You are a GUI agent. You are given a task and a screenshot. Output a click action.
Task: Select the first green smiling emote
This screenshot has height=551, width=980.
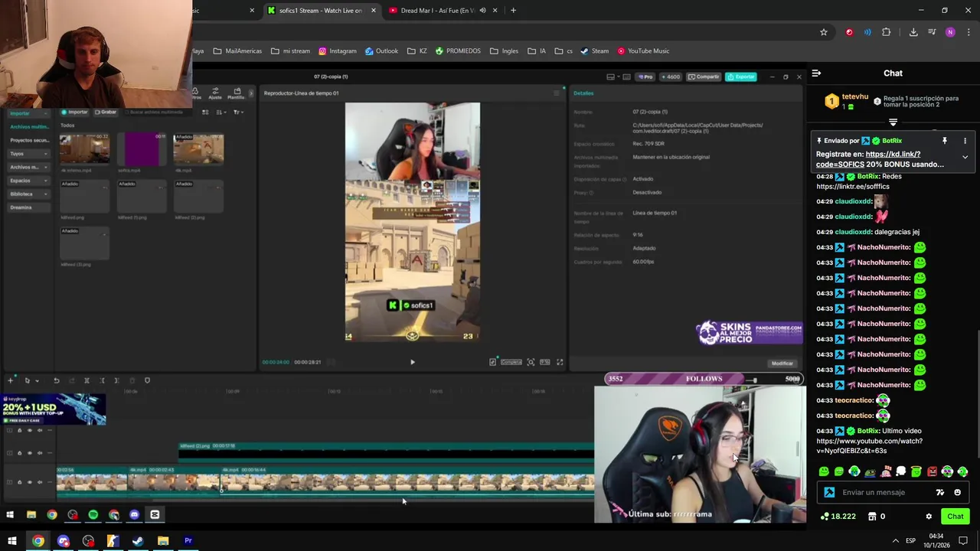coord(824,472)
